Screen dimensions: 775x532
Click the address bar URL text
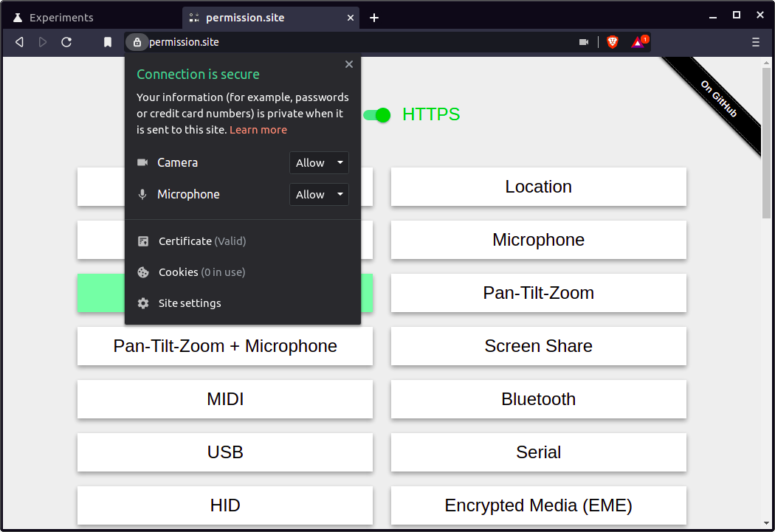click(184, 42)
